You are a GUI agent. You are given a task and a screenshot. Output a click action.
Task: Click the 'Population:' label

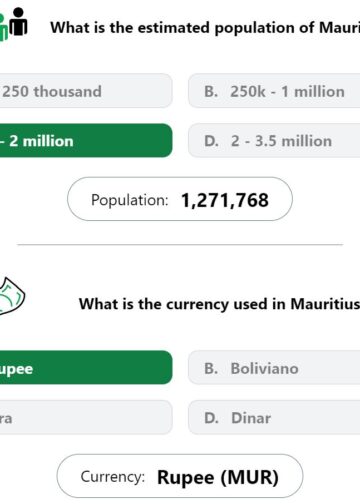pyautogui.click(x=130, y=200)
